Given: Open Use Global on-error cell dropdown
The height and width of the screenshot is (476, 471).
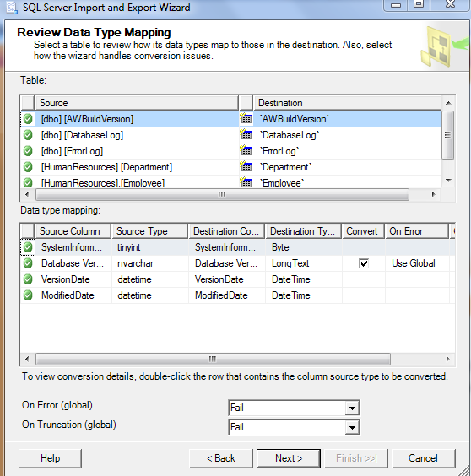Looking at the screenshot, I should pyautogui.click(x=417, y=263).
